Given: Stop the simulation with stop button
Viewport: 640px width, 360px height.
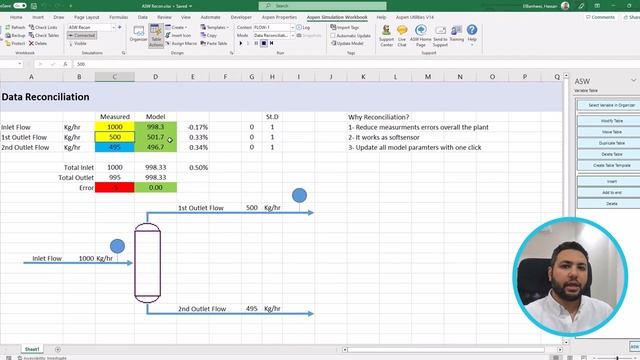Looking at the screenshot, I should coord(264,43).
